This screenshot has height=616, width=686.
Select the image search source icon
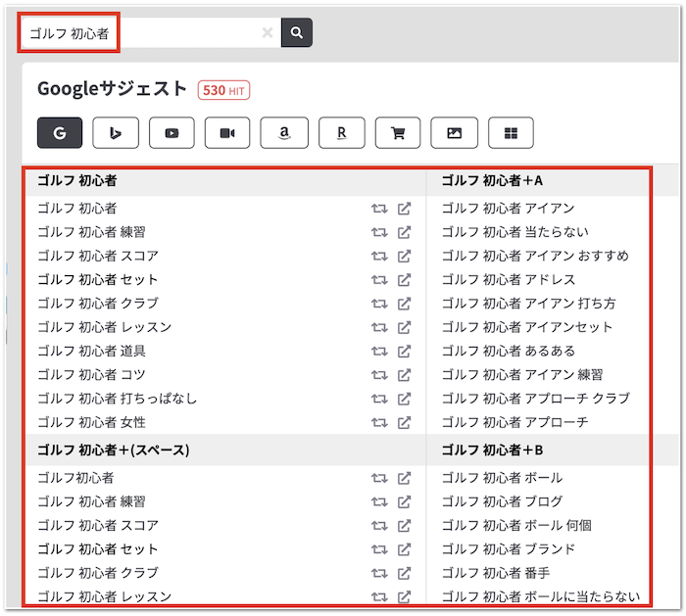coord(454,132)
